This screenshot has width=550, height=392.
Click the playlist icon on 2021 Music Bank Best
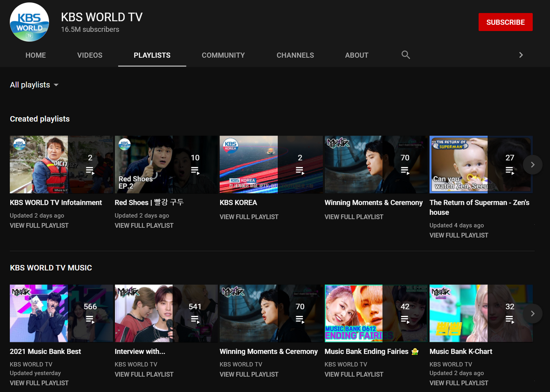pyautogui.click(x=90, y=319)
